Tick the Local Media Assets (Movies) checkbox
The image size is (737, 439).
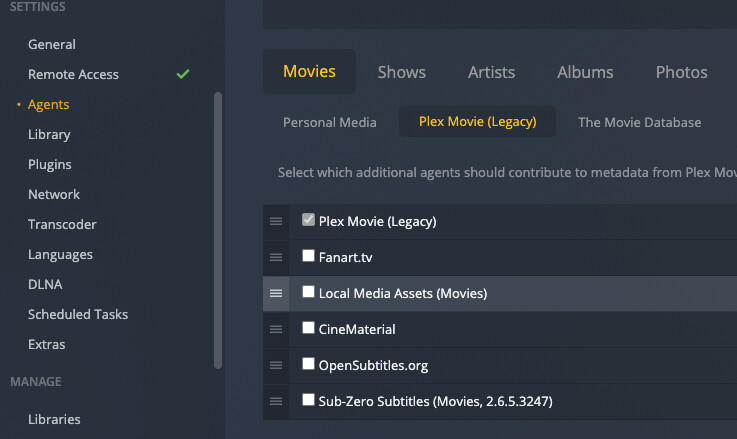pyautogui.click(x=309, y=292)
